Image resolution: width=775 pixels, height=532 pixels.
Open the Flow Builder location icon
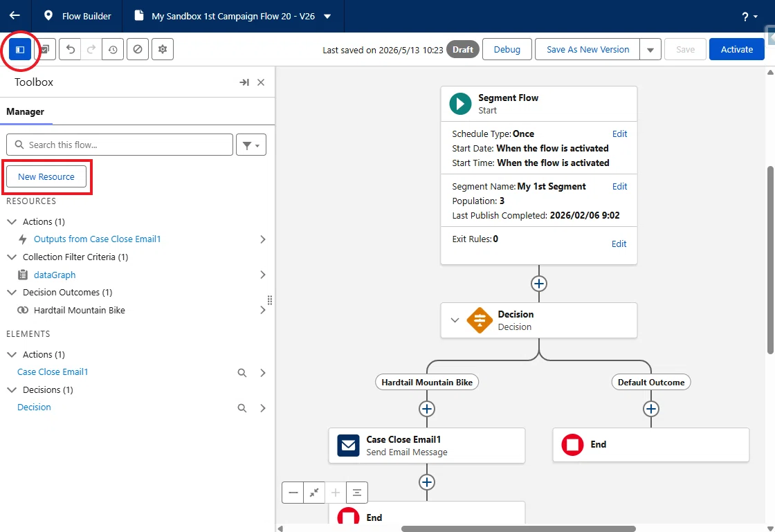tap(48, 16)
